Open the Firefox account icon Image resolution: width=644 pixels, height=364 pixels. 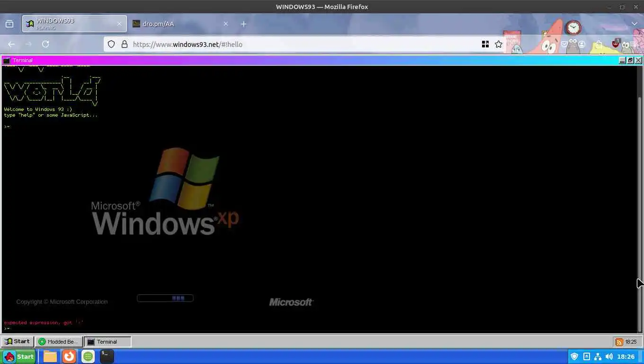pos(581,44)
